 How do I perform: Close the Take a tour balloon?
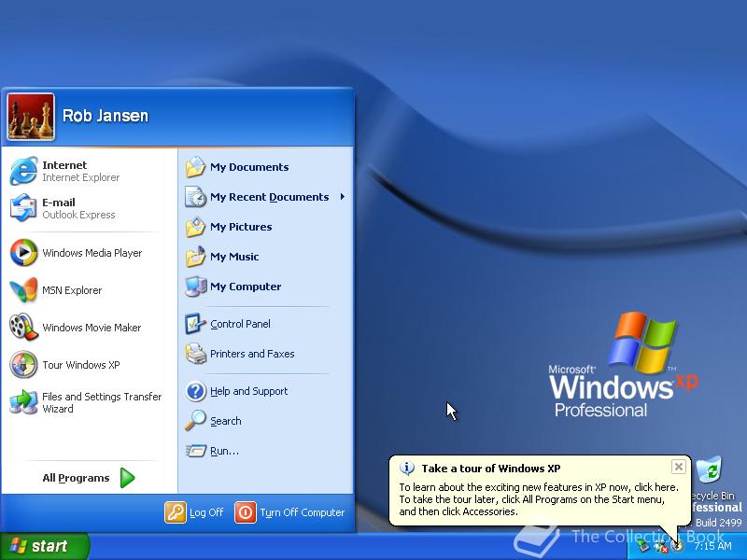coord(679,467)
